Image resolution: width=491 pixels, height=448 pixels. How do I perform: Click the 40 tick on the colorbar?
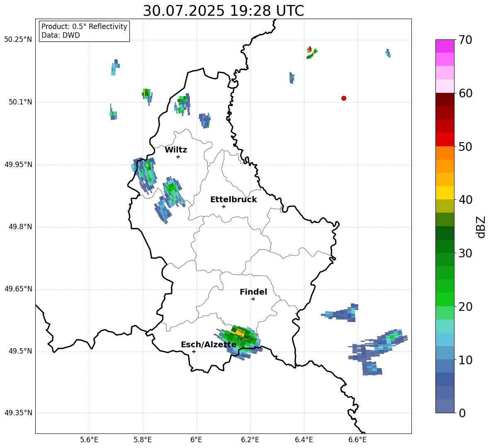465,200
